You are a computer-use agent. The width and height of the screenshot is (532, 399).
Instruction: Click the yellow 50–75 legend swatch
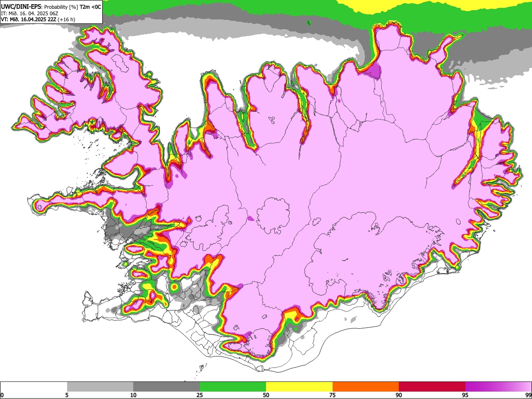(299, 387)
